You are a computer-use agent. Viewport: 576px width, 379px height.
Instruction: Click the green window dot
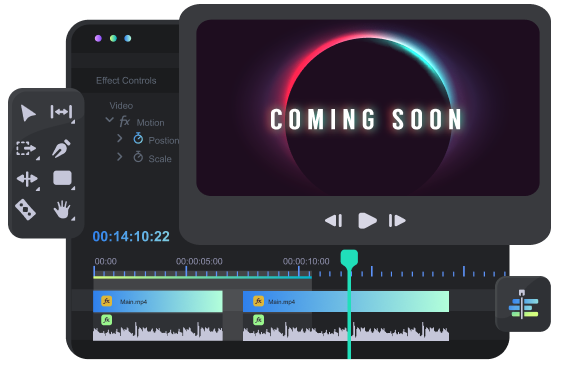[x=113, y=38]
